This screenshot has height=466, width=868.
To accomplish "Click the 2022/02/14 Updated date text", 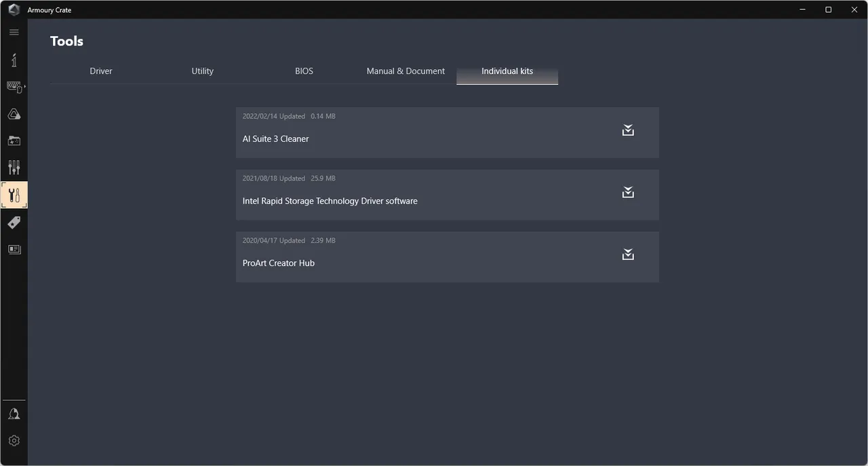I will pos(274,117).
